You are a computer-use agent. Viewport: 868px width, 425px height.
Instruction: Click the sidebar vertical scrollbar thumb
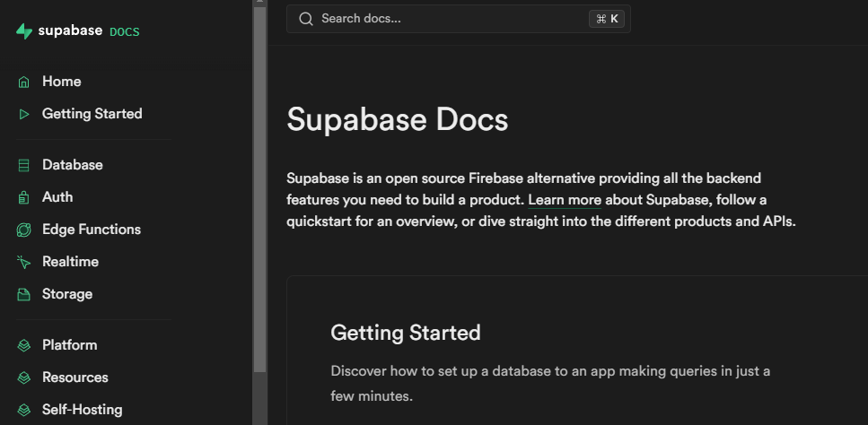[259, 189]
